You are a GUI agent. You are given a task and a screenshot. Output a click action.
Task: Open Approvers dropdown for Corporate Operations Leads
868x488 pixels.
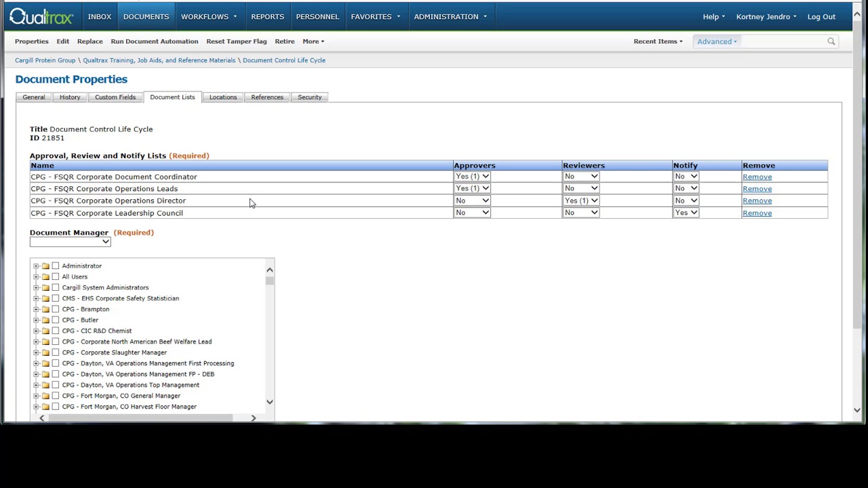pos(472,188)
